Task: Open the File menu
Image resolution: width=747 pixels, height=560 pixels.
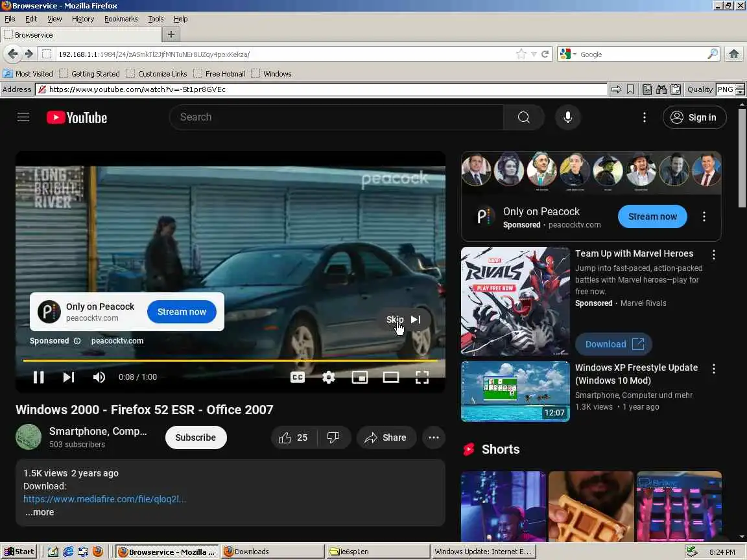Action: click(10, 19)
